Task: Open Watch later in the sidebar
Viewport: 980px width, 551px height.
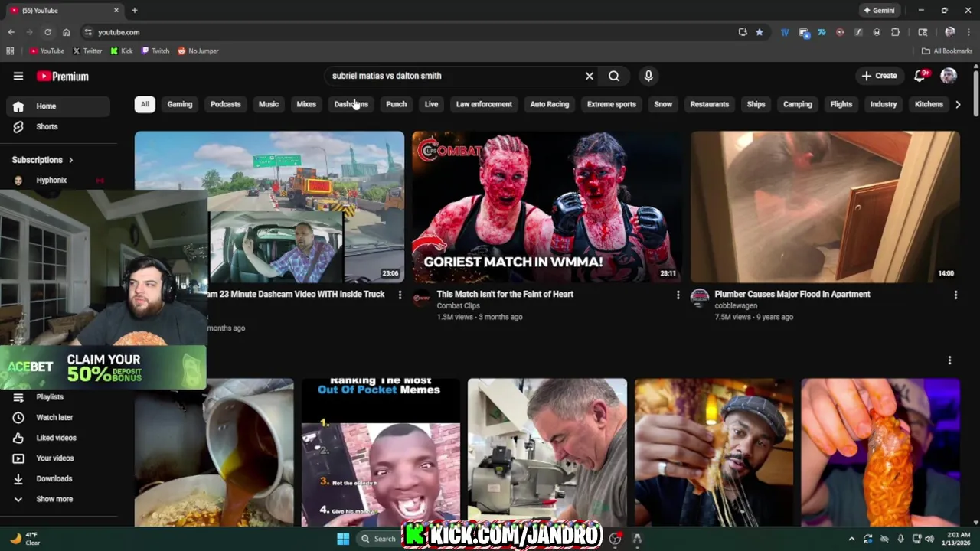Action: (x=58, y=417)
